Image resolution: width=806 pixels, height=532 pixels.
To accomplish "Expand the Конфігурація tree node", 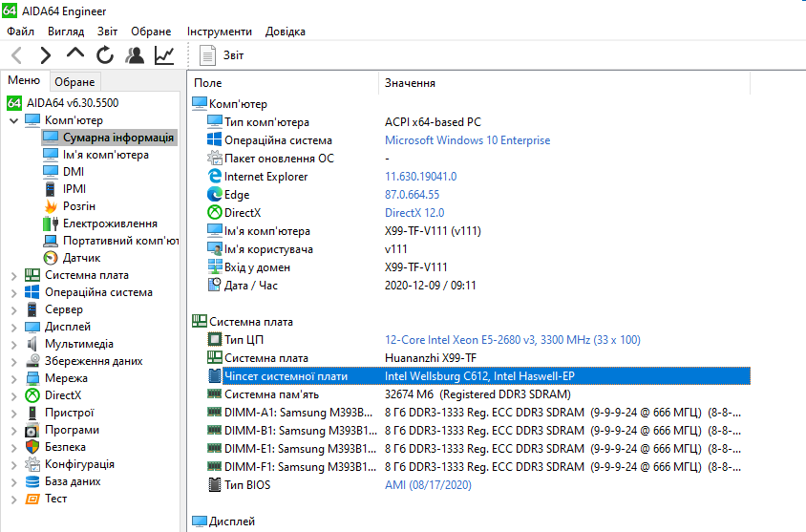I will [14, 465].
